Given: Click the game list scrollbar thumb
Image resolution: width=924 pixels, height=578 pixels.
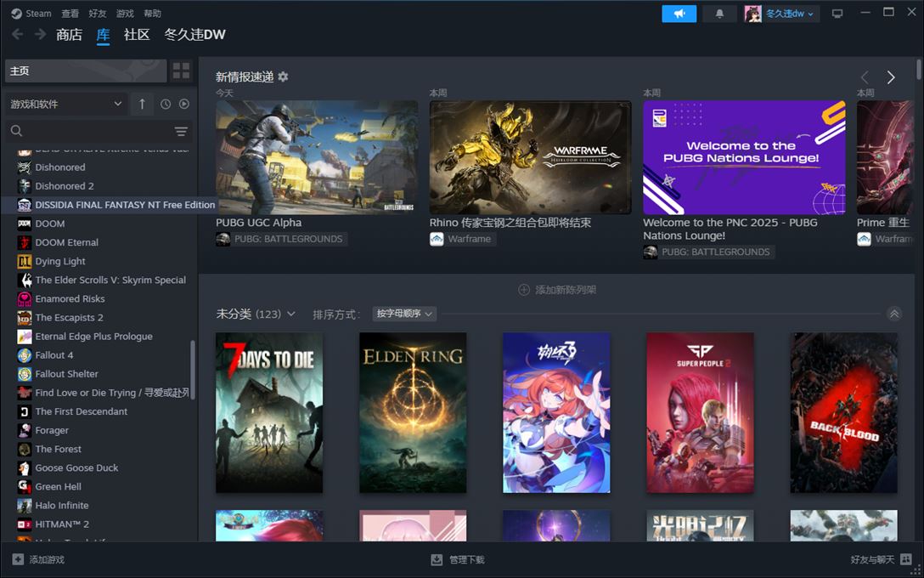Looking at the screenshot, I should point(193,371).
